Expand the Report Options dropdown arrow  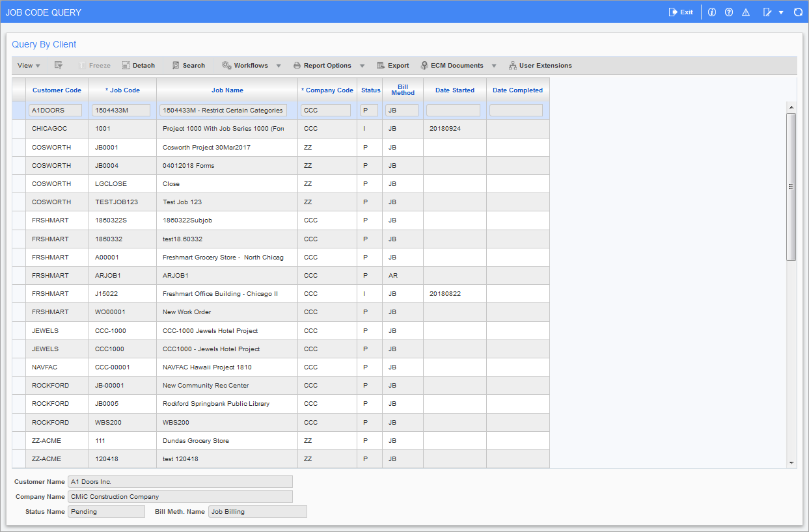[x=362, y=65]
